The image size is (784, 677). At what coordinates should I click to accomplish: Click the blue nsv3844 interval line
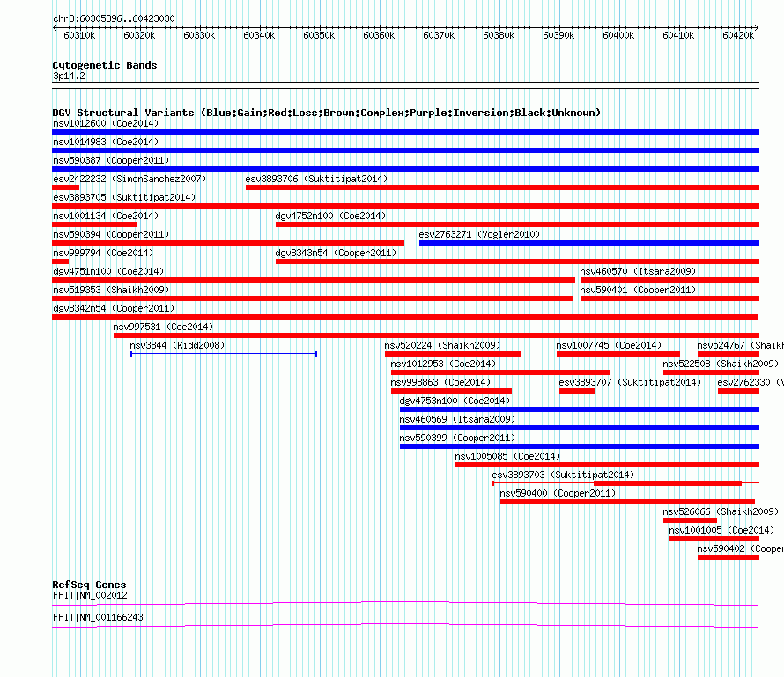pos(224,354)
